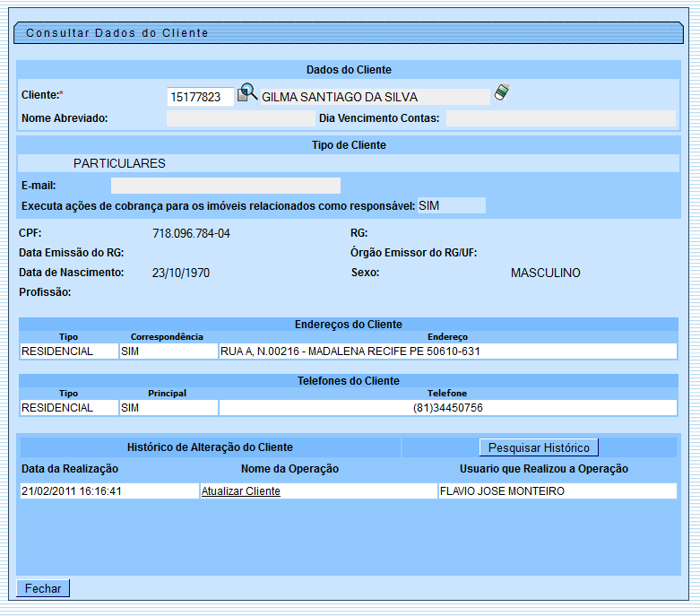This screenshot has width=700, height=616.
Task: Click the magnifier icon to search client
Action: (247, 92)
